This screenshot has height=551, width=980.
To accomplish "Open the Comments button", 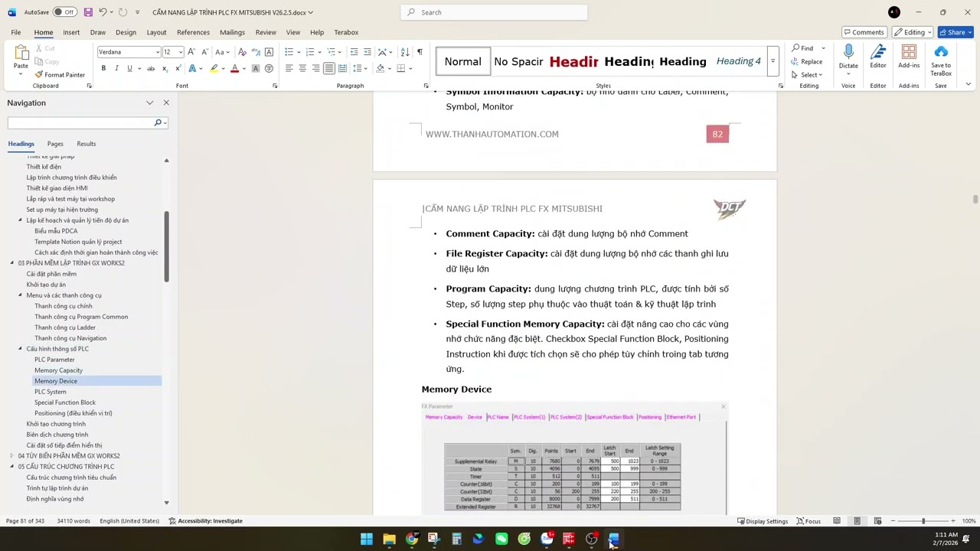I will coord(864,32).
